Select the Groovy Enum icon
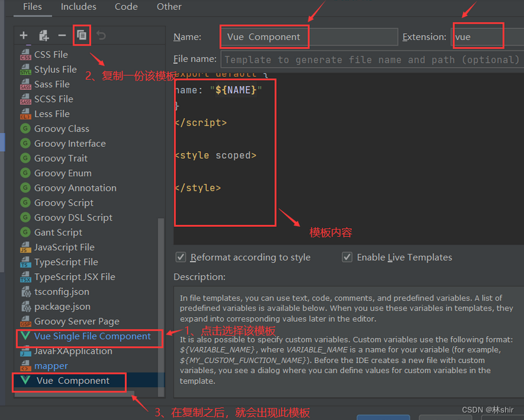Screen dimensions: 524x420 tap(26, 173)
